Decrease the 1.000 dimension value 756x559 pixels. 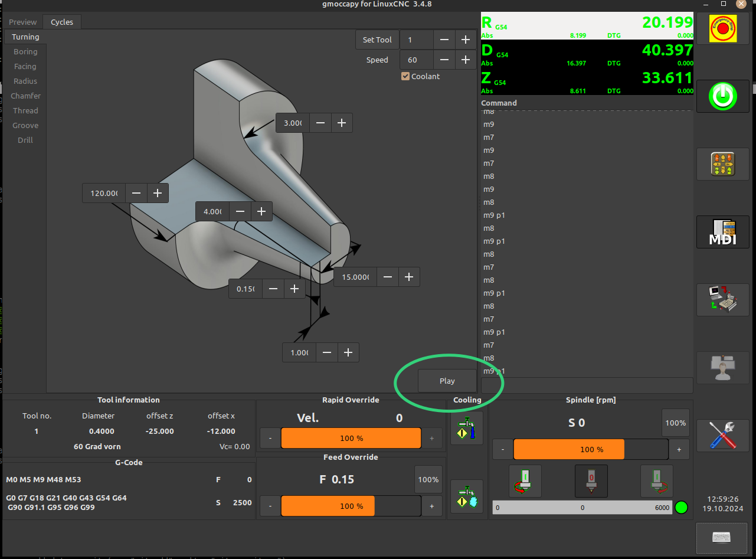point(327,352)
